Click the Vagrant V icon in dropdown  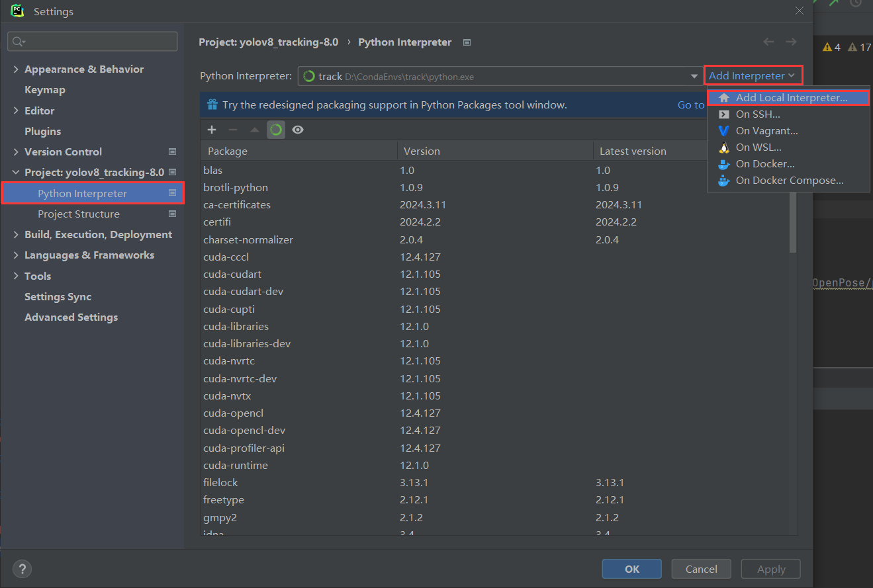[724, 131]
